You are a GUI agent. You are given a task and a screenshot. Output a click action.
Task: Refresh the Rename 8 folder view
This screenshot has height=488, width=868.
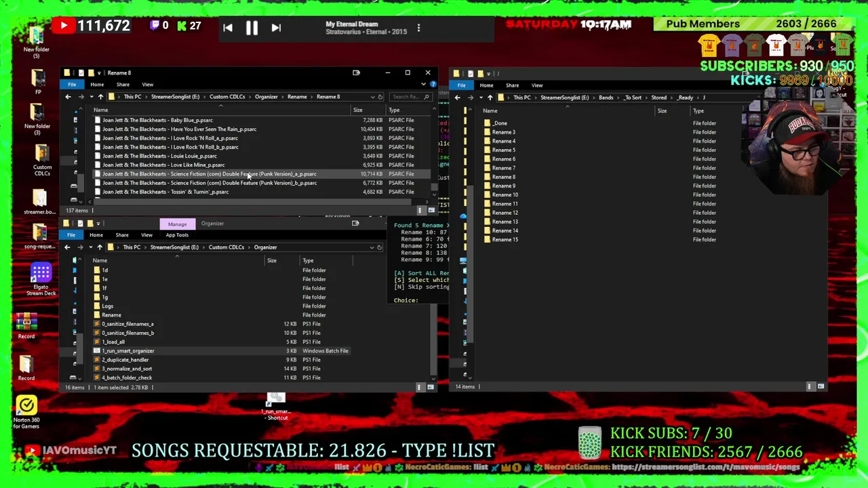pos(380,97)
